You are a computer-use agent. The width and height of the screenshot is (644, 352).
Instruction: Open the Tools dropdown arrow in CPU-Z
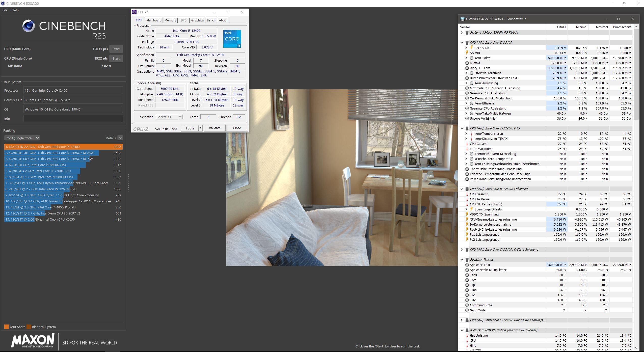pyautogui.click(x=200, y=128)
